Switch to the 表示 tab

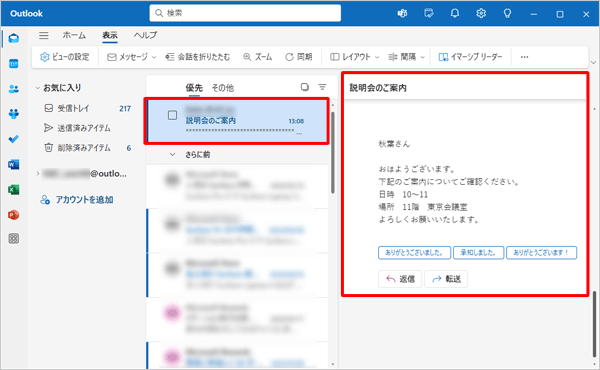pyautogui.click(x=110, y=35)
